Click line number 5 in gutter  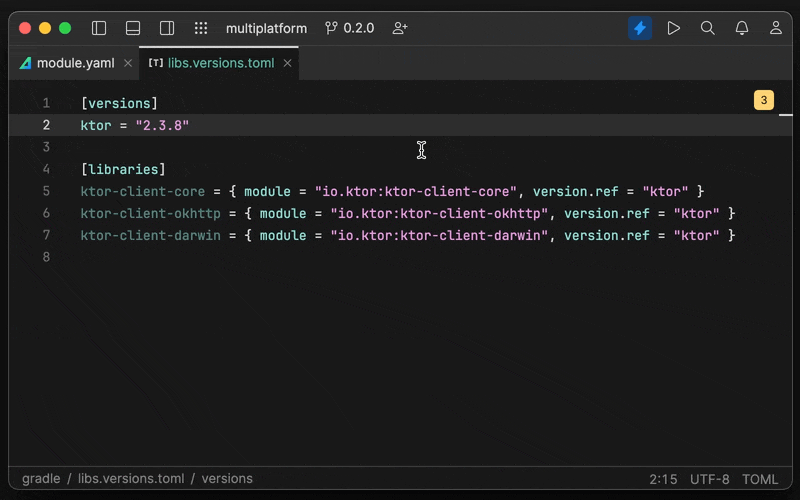tap(46, 191)
